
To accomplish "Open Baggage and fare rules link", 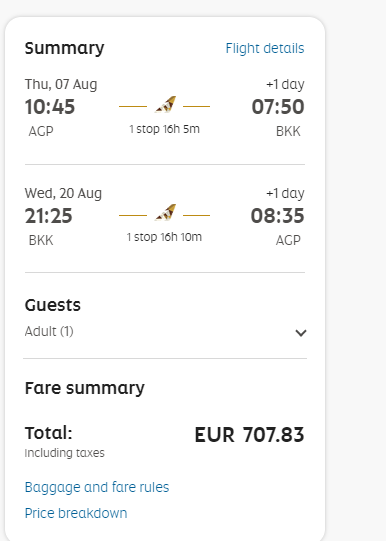I will [x=97, y=487].
